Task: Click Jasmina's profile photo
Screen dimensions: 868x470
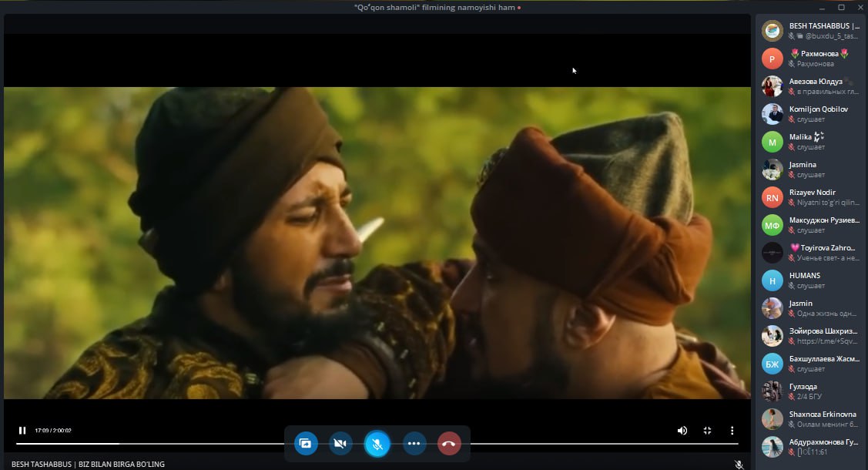Action: point(772,170)
